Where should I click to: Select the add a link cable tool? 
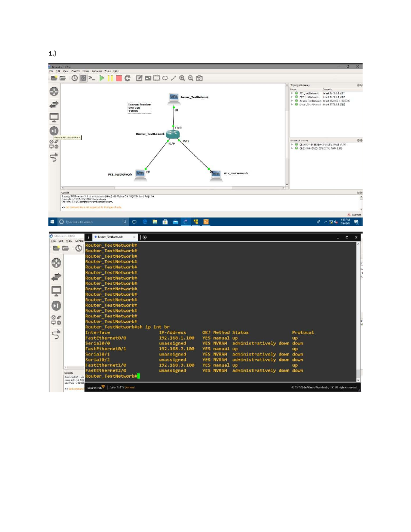coord(54,157)
